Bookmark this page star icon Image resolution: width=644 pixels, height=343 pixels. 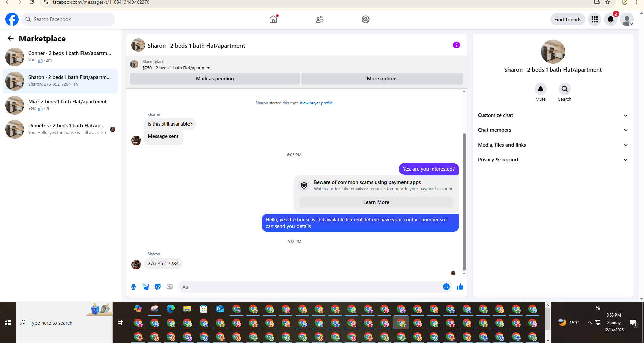click(608, 2)
